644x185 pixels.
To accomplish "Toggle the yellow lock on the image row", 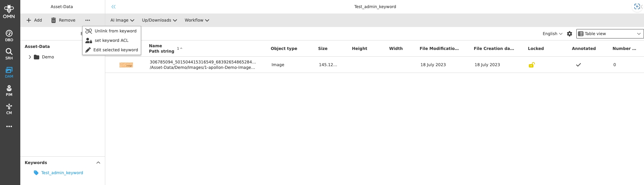I will coord(532,65).
